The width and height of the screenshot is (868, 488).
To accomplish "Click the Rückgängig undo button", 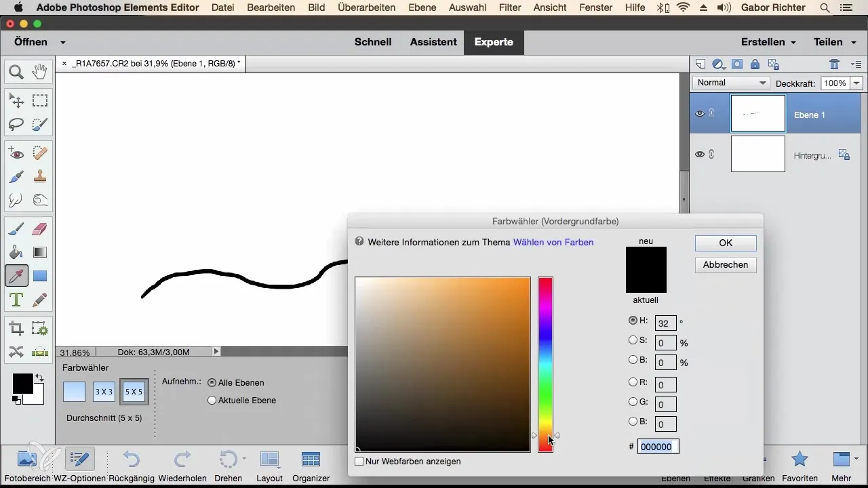I will [x=131, y=464].
